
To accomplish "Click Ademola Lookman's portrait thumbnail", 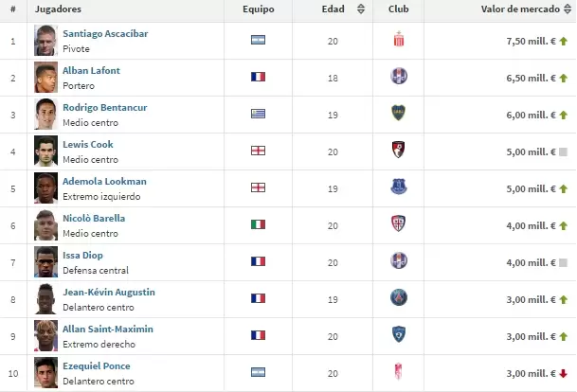I will point(45,187).
